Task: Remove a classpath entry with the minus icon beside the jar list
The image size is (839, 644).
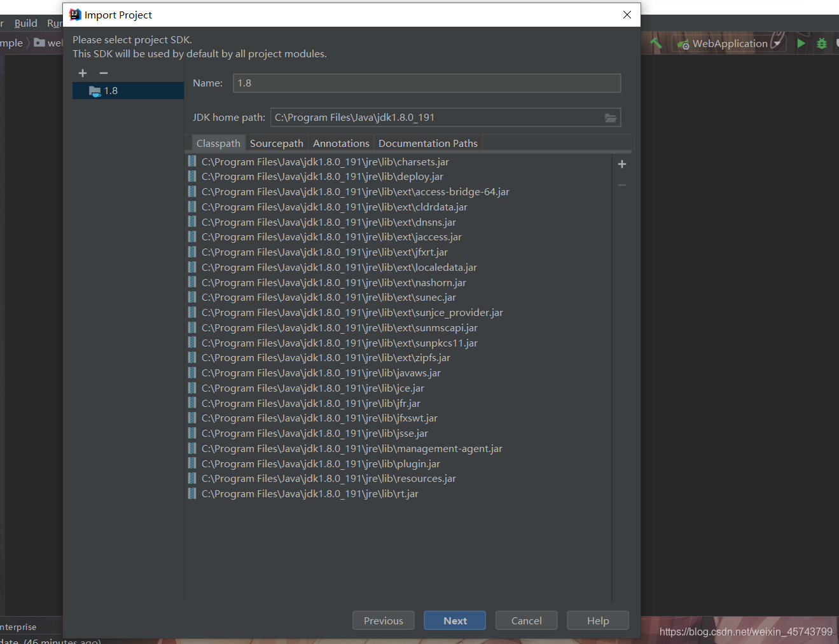Action: point(622,185)
